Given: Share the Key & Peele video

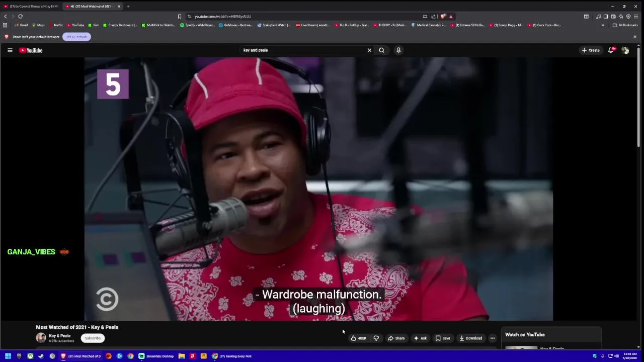Looking at the screenshot, I should (396, 338).
